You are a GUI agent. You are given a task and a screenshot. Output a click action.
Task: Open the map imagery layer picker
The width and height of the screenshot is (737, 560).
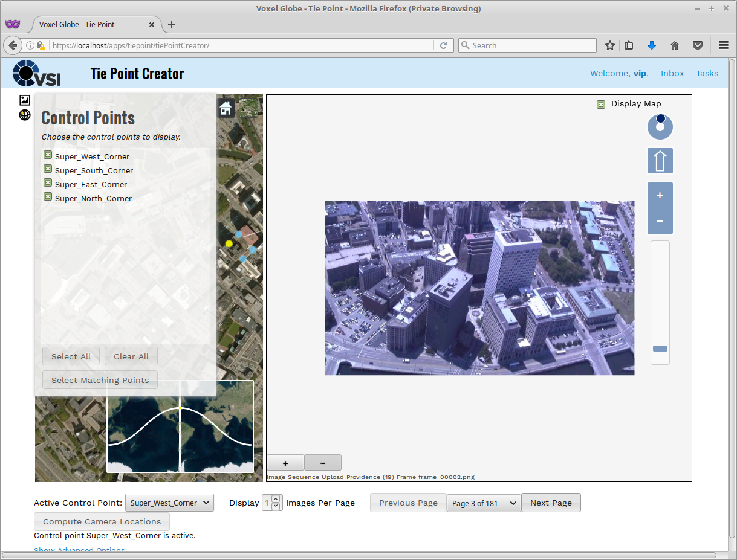click(x=248, y=108)
